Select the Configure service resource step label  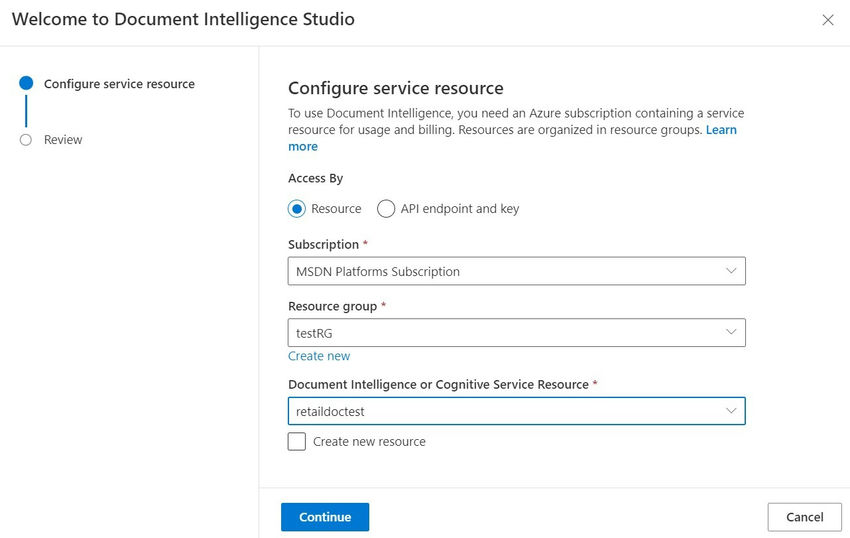tap(119, 84)
